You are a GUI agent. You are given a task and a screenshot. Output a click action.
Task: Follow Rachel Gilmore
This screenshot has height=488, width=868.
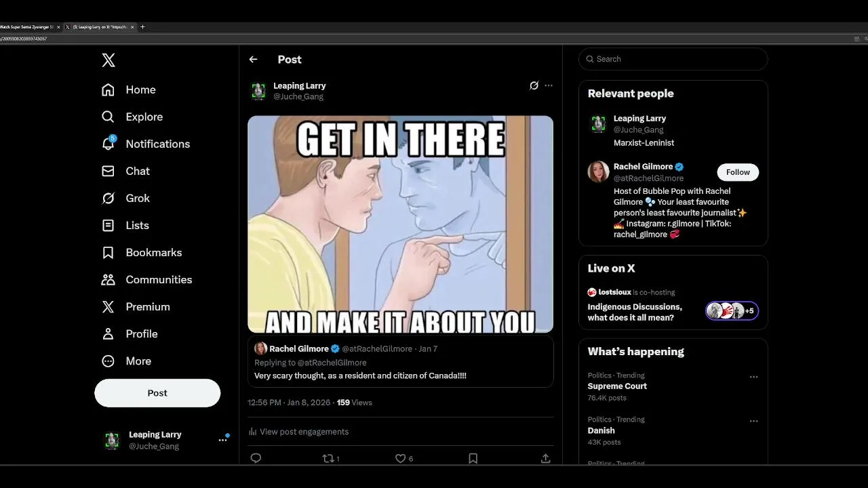pyautogui.click(x=737, y=172)
